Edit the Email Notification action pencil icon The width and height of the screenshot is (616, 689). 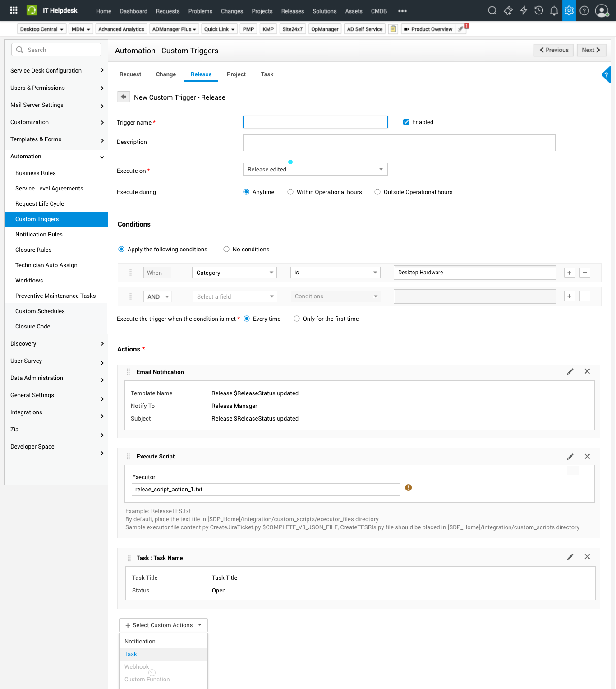pyautogui.click(x=570, y=371)
